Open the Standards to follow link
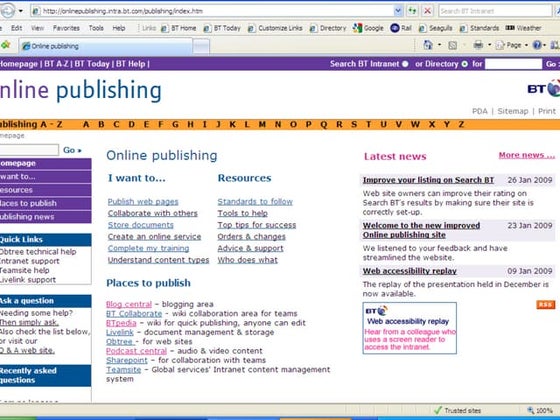Viewport: 560px width, 420px height. pyautogui.click(x=255, y=201)
